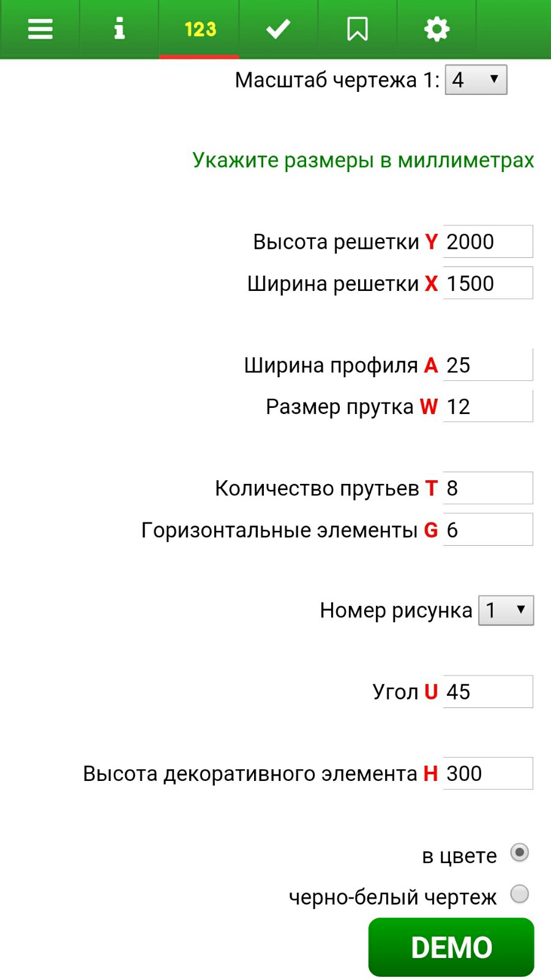This screenshot has height=980, width=551.
Task: Tap the checkmark icon
Action: (x=278, y=29)
